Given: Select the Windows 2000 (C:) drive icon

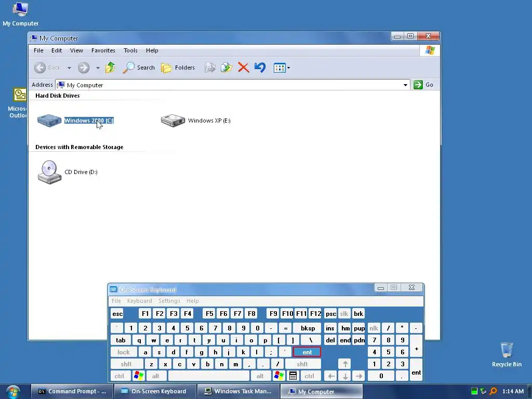Looking at the screenshot, I should point(49,121).
